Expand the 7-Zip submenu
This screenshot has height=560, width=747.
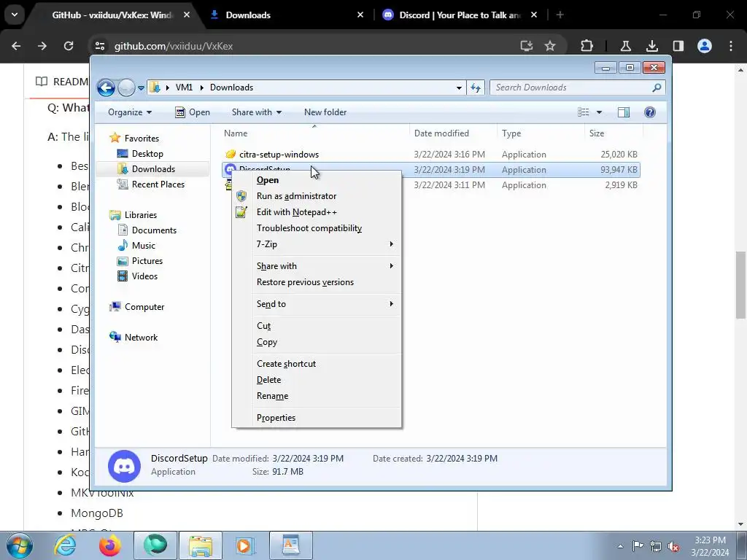pos(317,244)
